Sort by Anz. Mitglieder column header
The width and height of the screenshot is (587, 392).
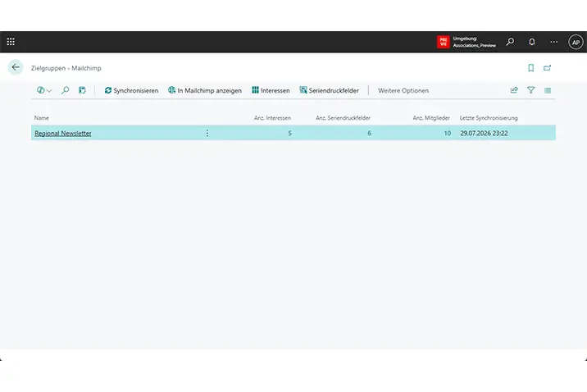pos(431,118)
